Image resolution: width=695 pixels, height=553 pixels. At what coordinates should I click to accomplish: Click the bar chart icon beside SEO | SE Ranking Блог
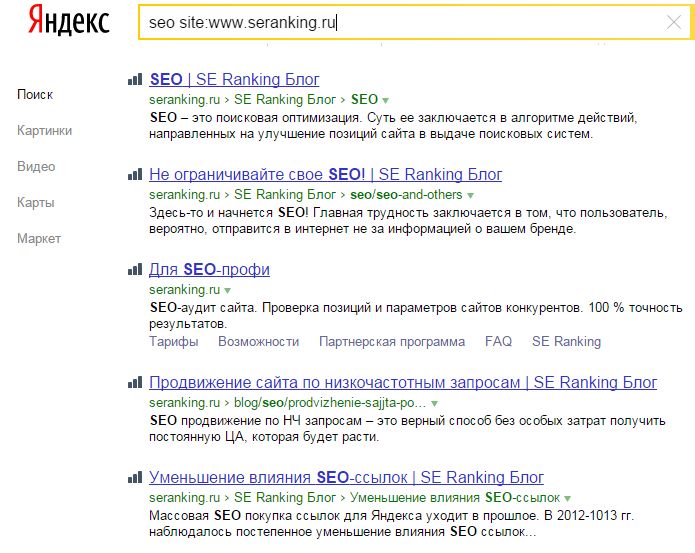tap(135, 80)
